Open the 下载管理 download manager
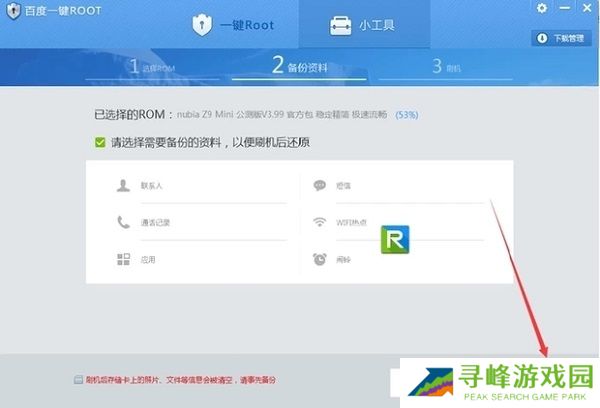 tap(558, 39)
